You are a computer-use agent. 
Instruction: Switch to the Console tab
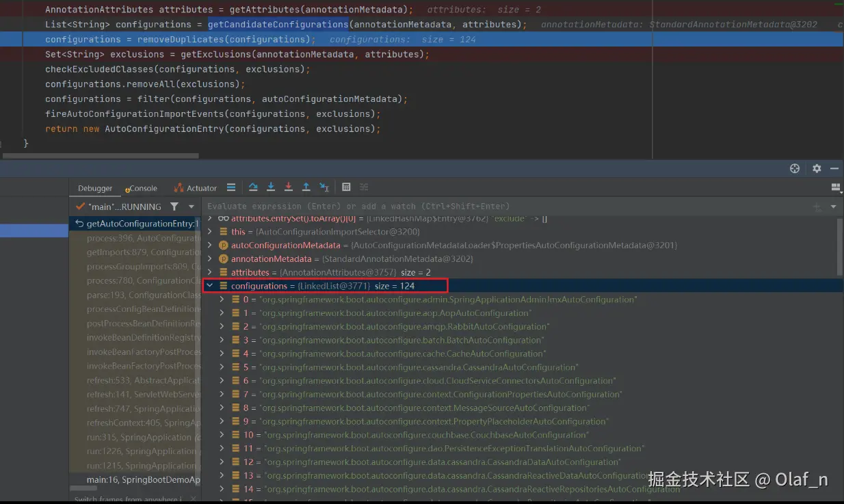pyautogui.click(x=141, y=188)
